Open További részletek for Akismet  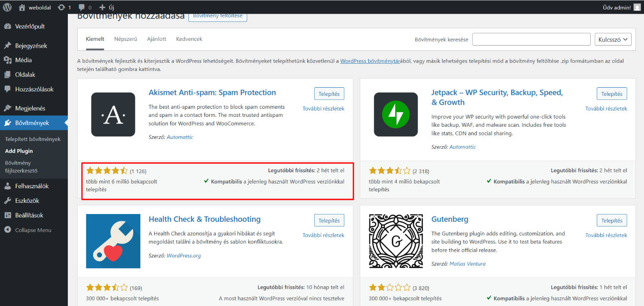coord(323,108)
